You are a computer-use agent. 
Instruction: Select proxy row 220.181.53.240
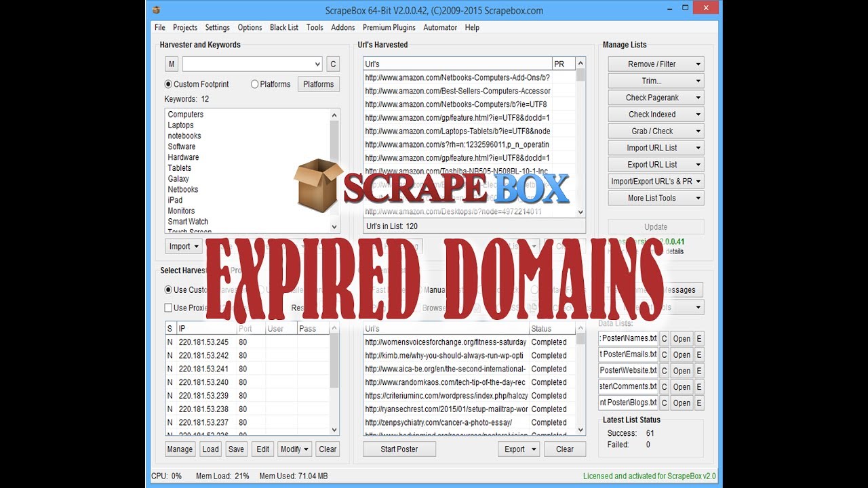248,382
